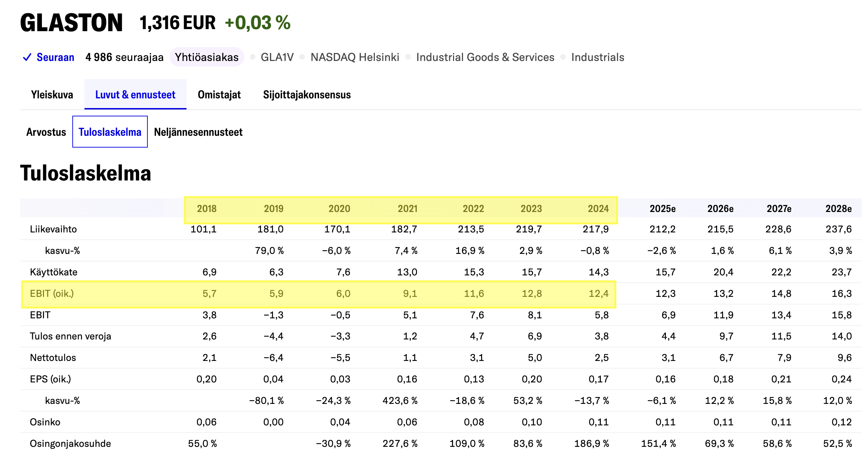Click the Osingonjakosuhde row label
Screen dimensions: 868x460
70,444
